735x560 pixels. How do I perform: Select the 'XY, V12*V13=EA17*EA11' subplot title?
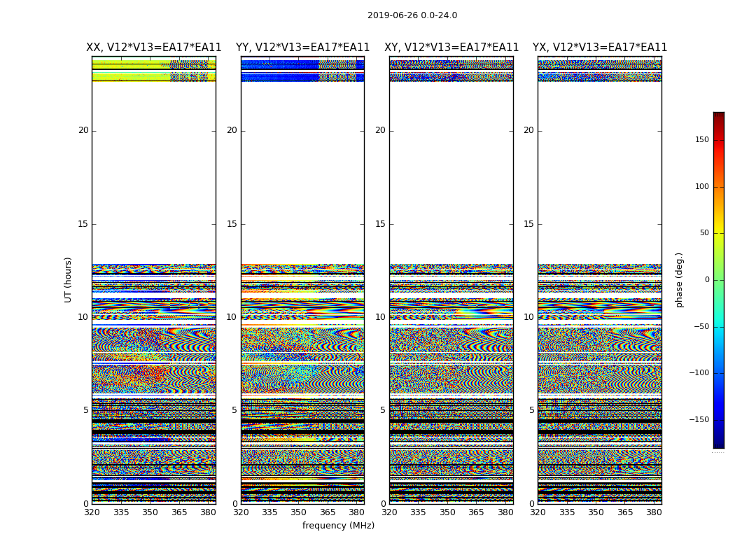(451, 48)
